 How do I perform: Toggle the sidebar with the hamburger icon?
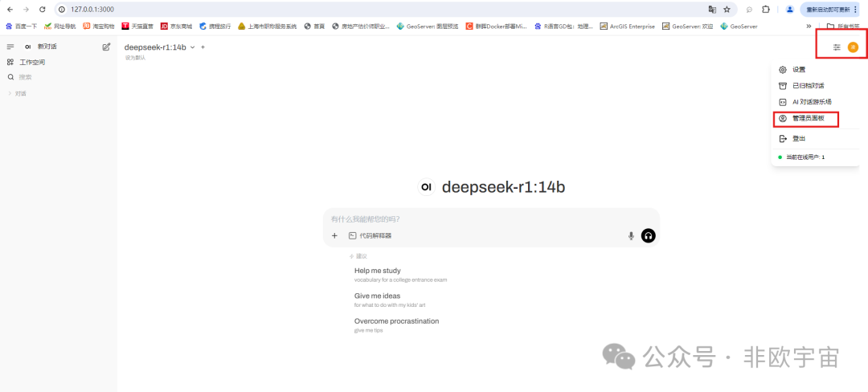click(10, 47)
